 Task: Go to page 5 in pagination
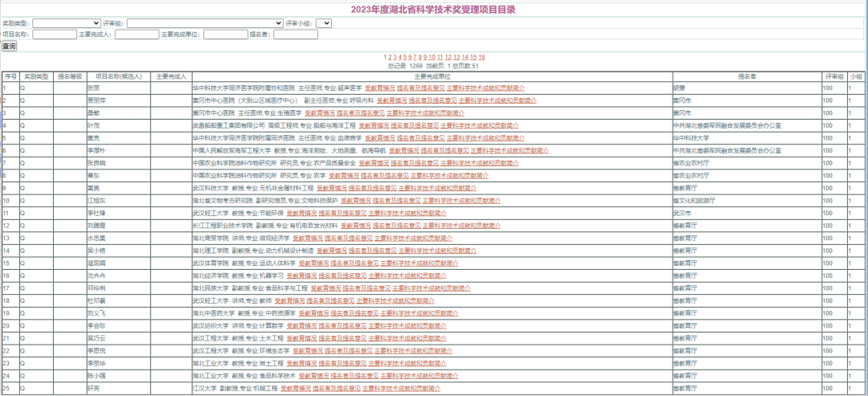click(x=404, y=57)
